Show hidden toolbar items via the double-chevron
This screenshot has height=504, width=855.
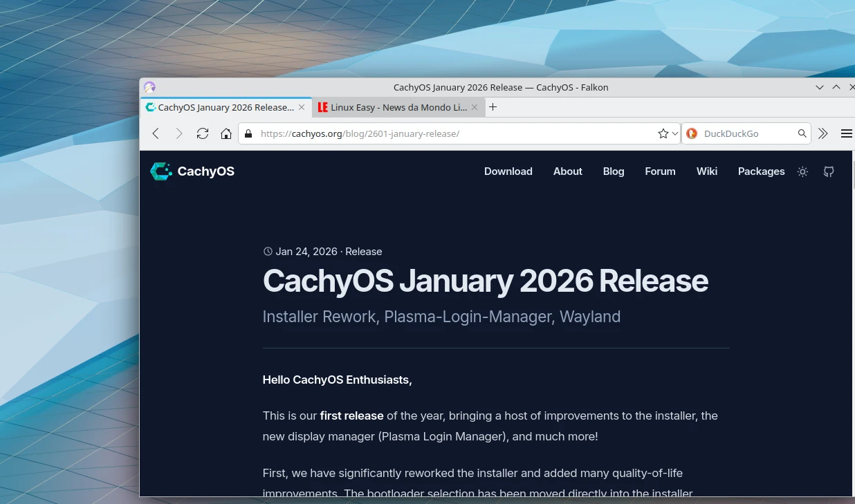[x=823, y=133]
